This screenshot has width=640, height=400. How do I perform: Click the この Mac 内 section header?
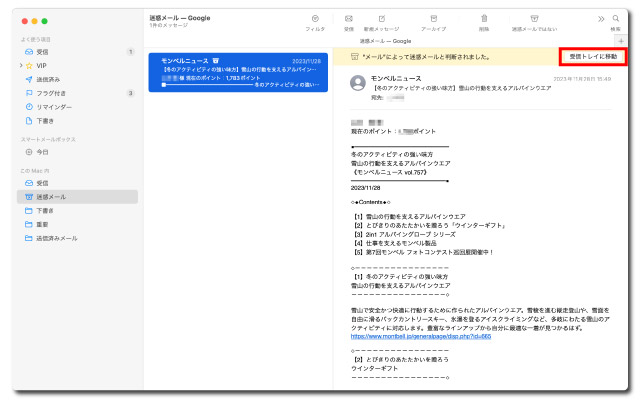point(35,171)
